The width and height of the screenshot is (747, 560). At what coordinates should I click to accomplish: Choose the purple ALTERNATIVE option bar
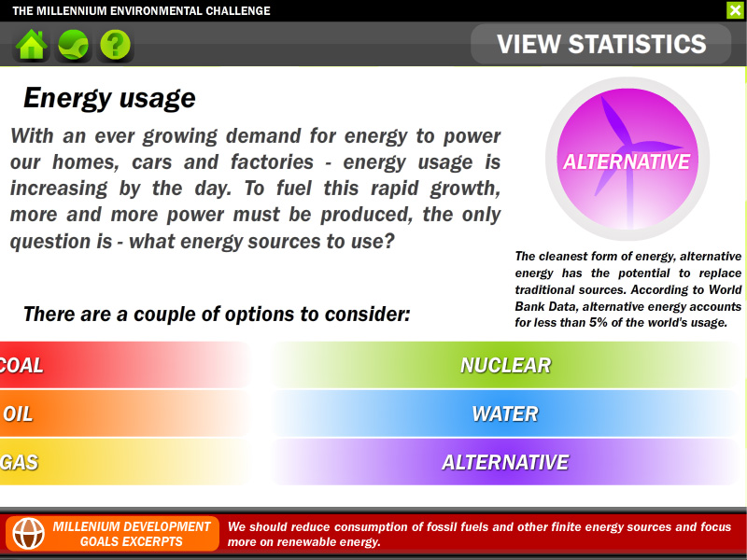point(505,462)
